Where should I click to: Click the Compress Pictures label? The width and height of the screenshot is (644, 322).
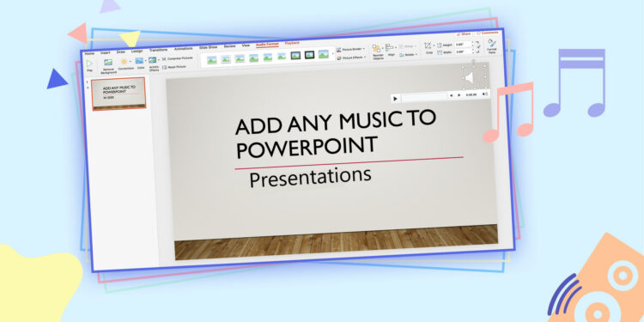[x=180, y=58]
